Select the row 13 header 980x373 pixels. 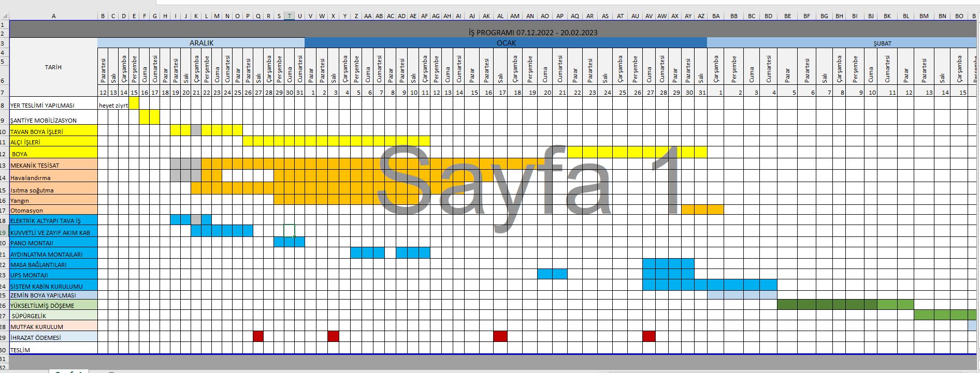4,166
